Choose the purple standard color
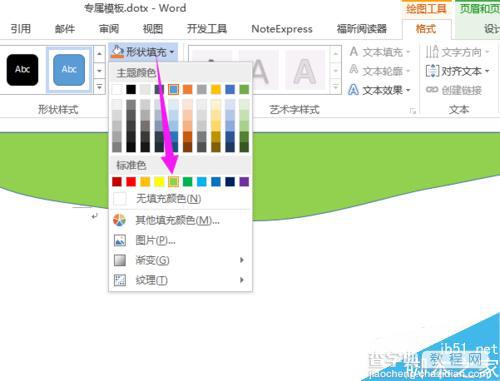Viewport: 500px width, 381px height. pyautogui.click(x=244, y=182)
